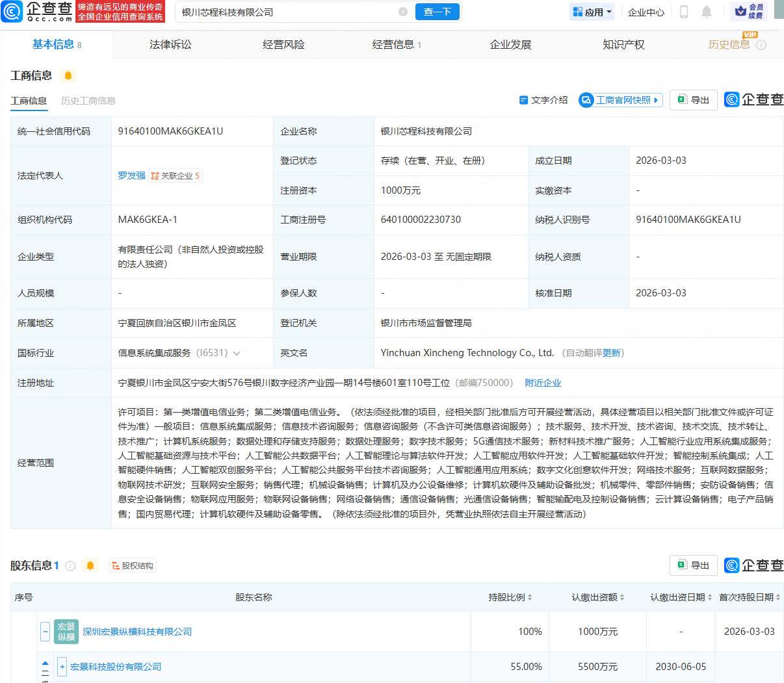Toggle the alert bell next to 股东信息

[x=90, y=565]
